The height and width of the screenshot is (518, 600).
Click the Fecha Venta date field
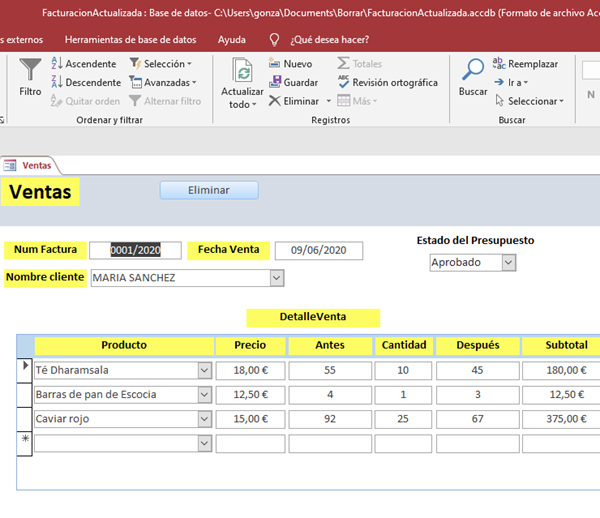pyautogui.click(x=318, y=251)
